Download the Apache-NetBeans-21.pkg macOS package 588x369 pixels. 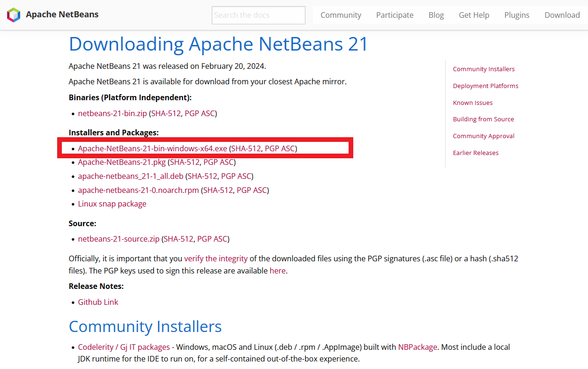coord(121,162)
